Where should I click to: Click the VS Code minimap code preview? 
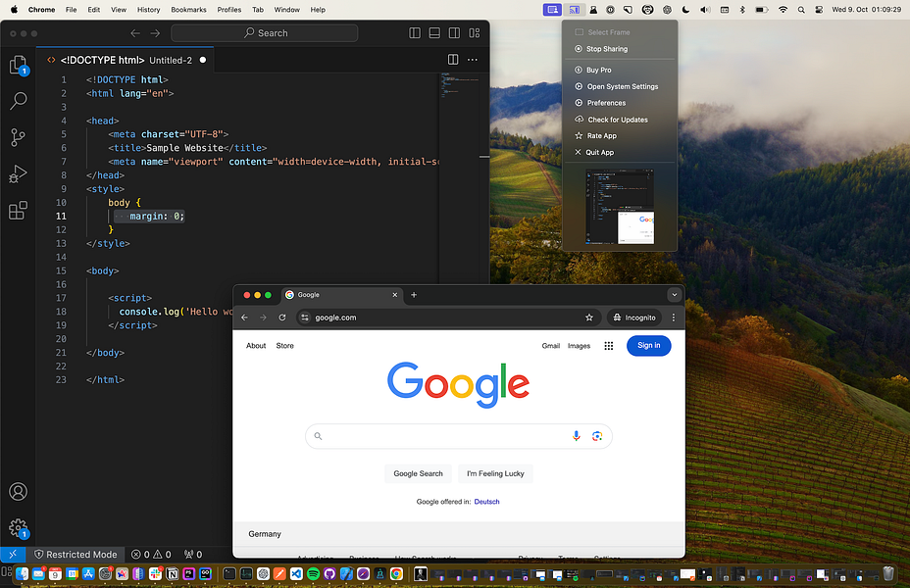(x=459, y=84)
